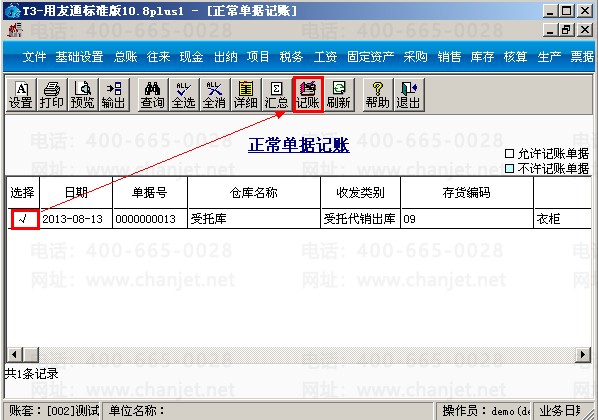Select inventory code cell 09

467,219
